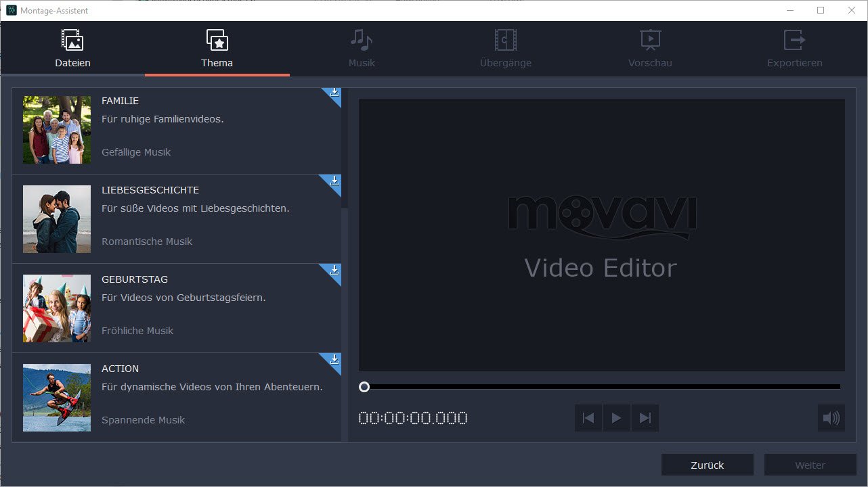Click the ACTION theme title
The image size is (868, 487).
(120, 369)
